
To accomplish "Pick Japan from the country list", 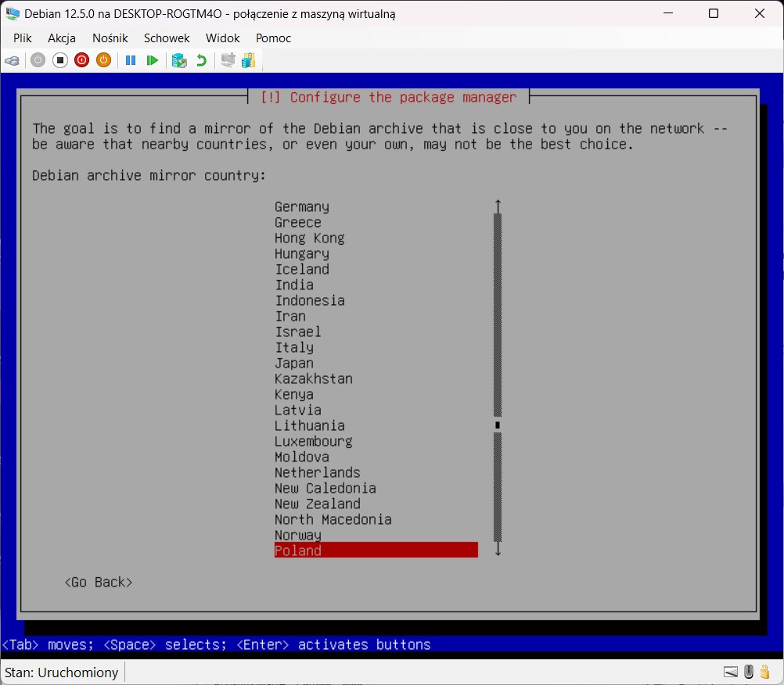I will click(294, 364).
